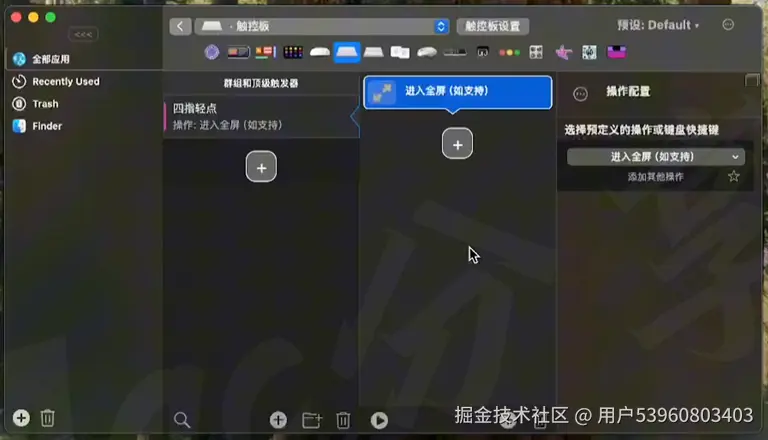Open 触控板设置 trackpad settings
The height and width of the screenshot is (440, 768).
pos(492,26)
